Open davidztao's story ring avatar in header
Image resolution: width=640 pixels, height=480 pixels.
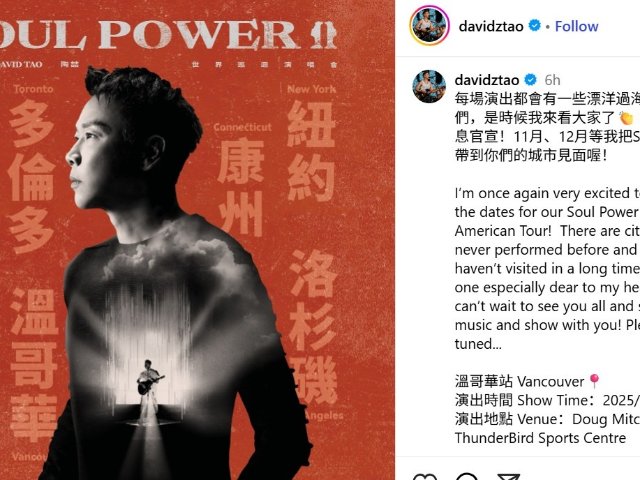coord(429,25)
